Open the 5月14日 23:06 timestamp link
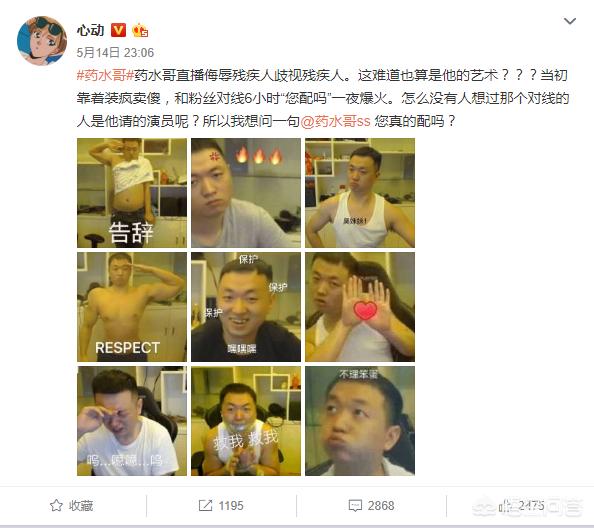The image size is (594, 528). coord(115,53)
